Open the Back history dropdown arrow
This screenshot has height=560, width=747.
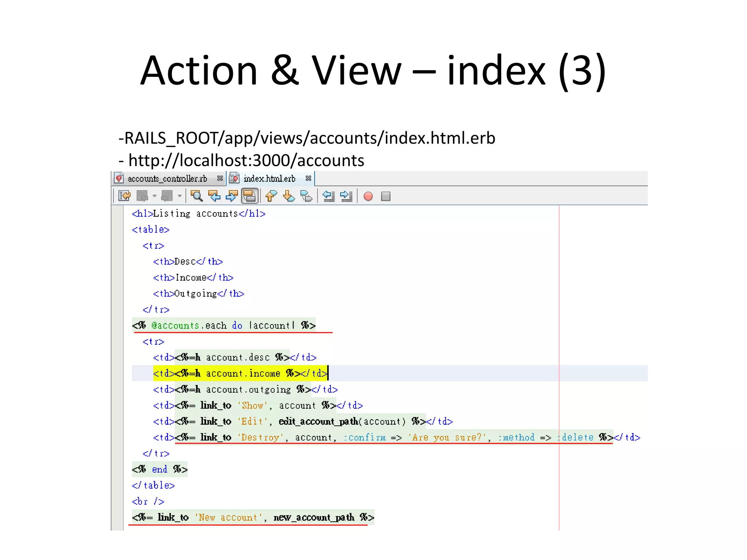click(x=155, y=196)
